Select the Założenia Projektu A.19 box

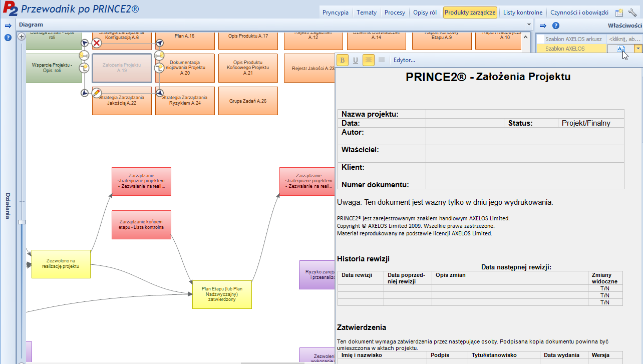(x=122, y=68)
